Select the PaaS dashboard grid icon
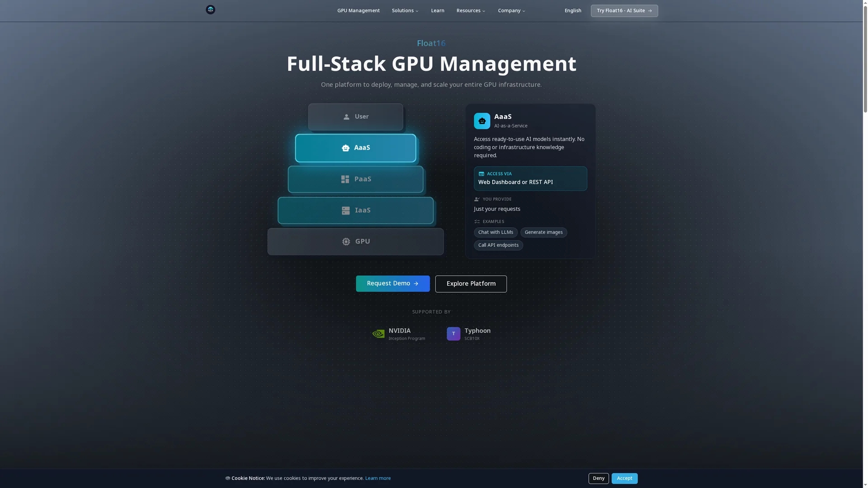The image size is (868, 488). [x=345, y=179]
